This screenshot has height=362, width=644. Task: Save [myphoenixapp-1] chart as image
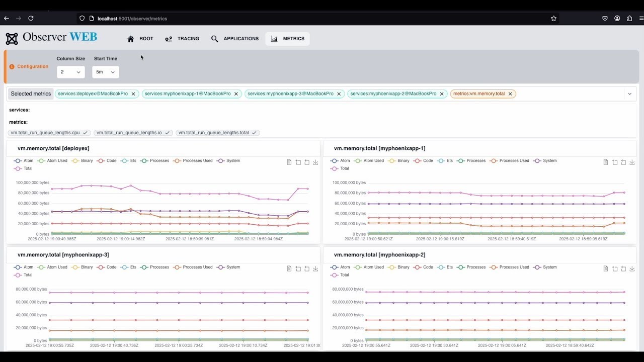[x=632, y=162]
